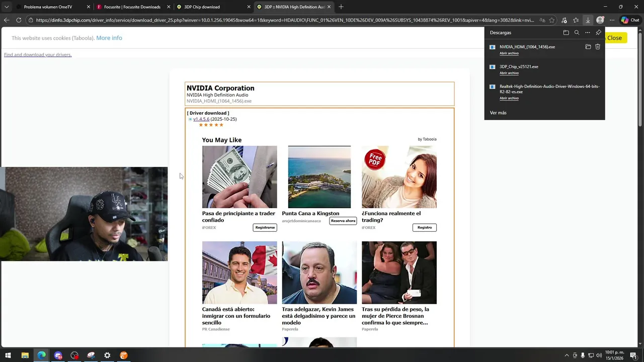This screenshot has height=362, width=644.
Task: Open the money trader ad thumbnail
Action: 239,177
